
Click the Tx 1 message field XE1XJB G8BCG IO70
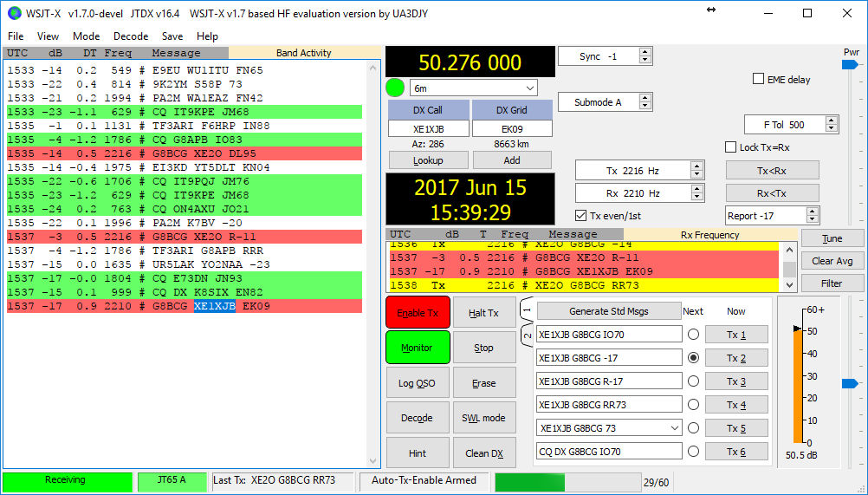pyautogui.click(x=609, y=335)
